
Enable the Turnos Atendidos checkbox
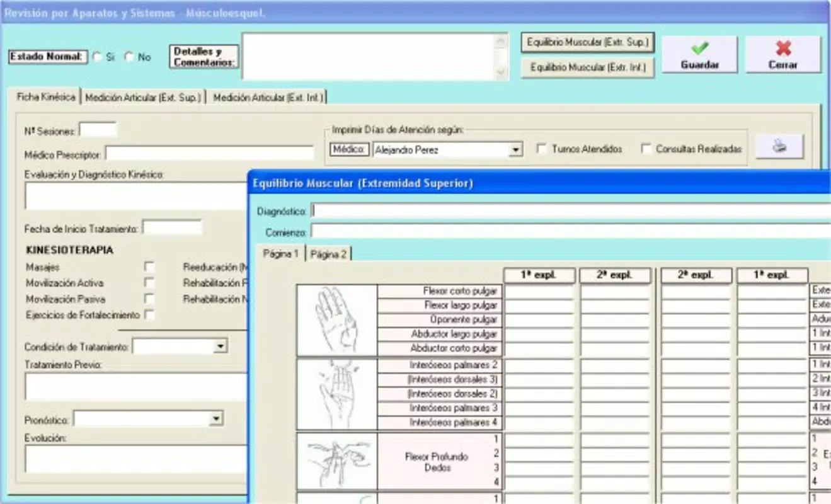541,149
